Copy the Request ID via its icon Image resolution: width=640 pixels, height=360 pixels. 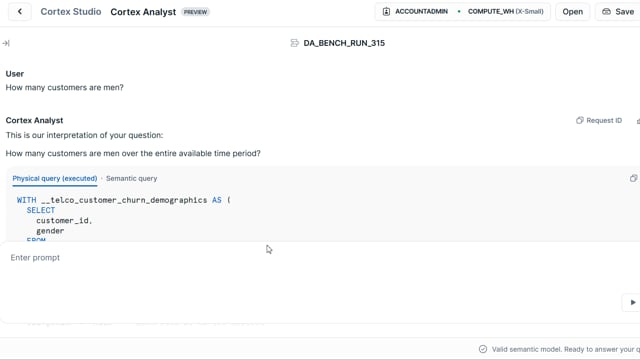(580, 120)
